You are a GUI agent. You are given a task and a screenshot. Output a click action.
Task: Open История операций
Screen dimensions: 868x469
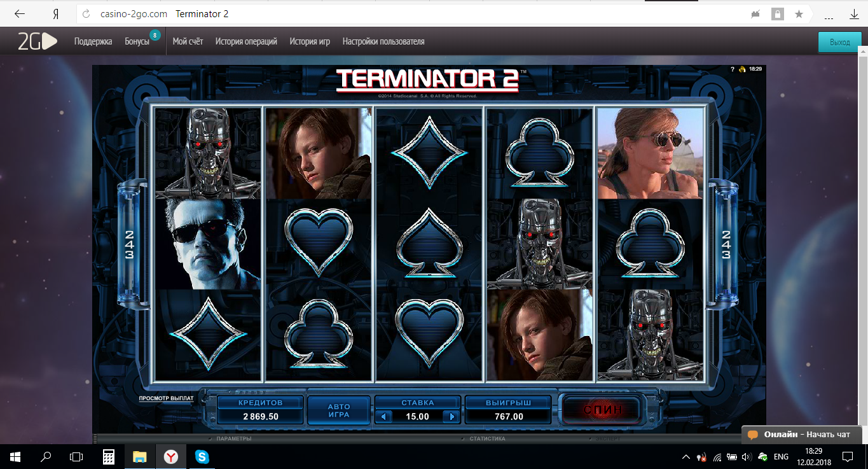246,41
